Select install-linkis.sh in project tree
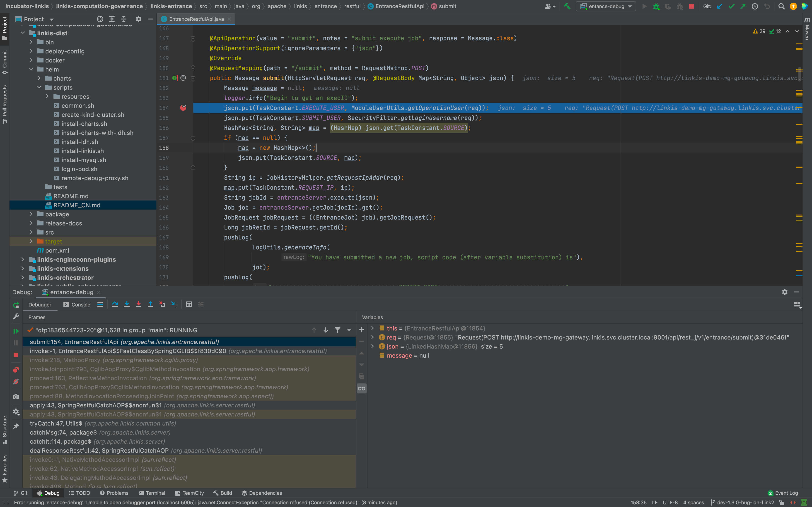 (82, 151)
